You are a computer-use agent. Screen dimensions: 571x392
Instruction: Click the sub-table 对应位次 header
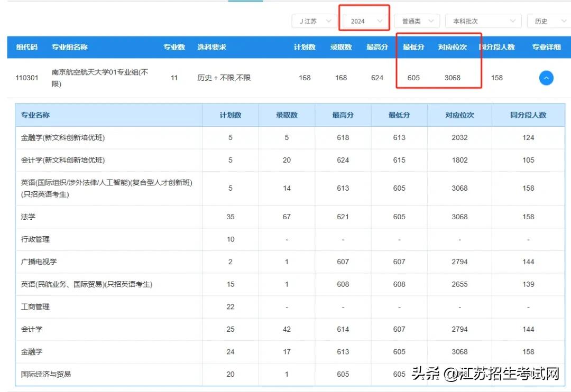(459, 115)
